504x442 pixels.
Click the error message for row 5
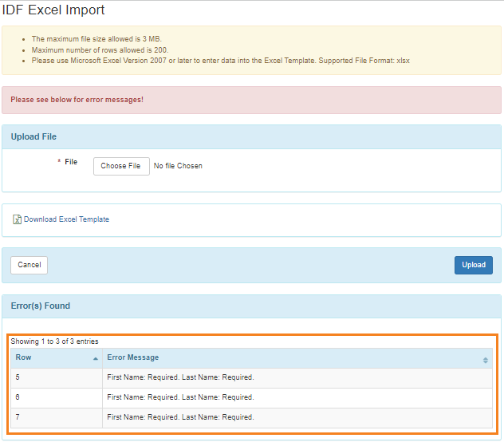[297, 377]
